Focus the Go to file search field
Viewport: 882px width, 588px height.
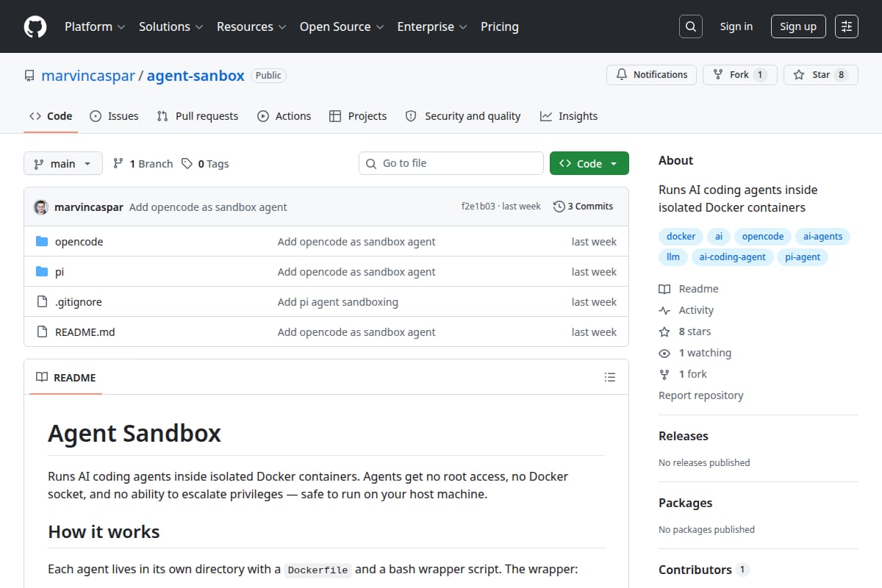451,163
